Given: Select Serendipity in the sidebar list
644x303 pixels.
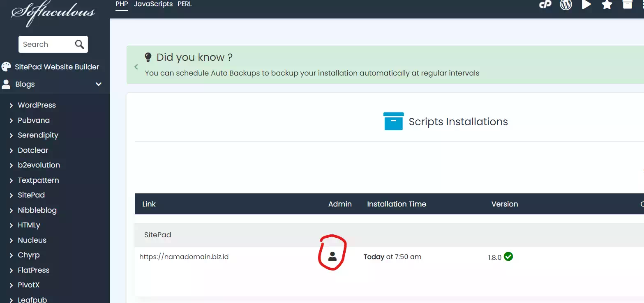Looking at the screenshot, I should click(x=38, y=135).
